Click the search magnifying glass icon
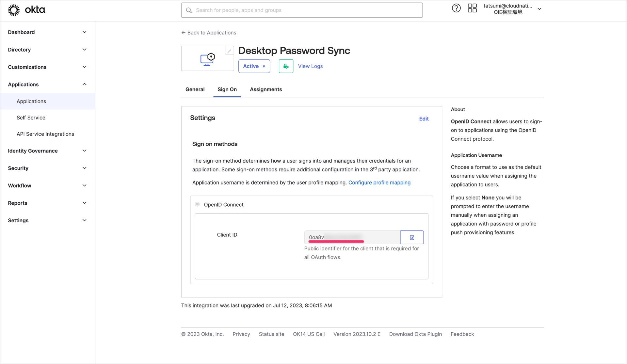 pyautogui.click(x=189, y=10)
